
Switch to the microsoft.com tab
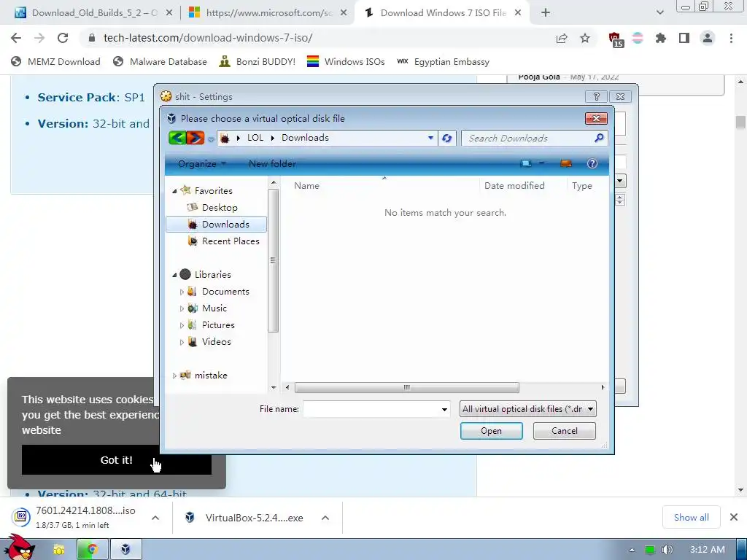point(268,13)
